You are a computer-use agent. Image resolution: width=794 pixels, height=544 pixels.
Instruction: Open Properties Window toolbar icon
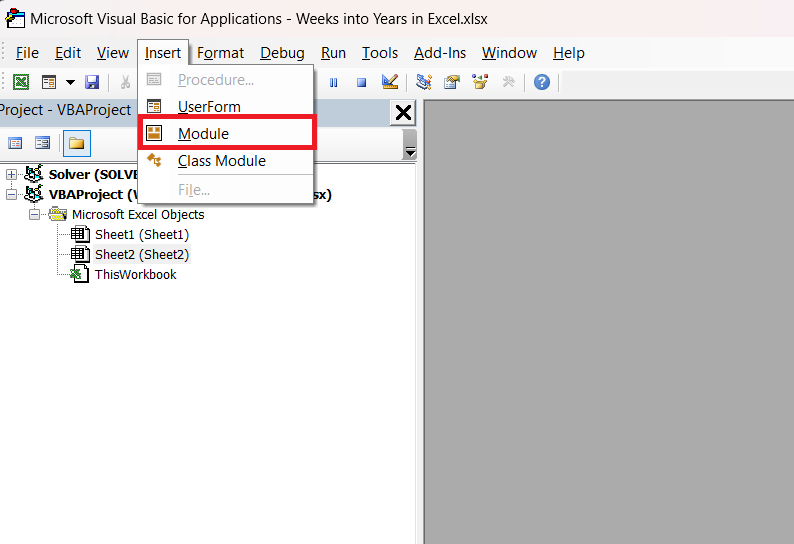click(452, 82)
